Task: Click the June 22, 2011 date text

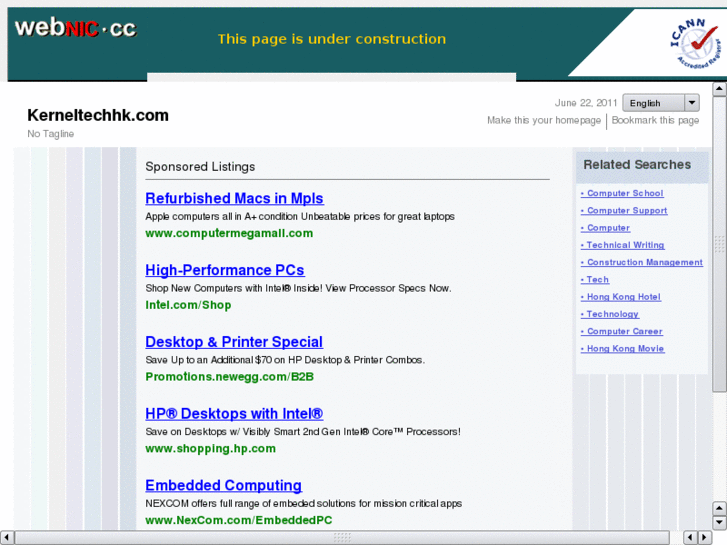Action: click(x=586, y=103)
